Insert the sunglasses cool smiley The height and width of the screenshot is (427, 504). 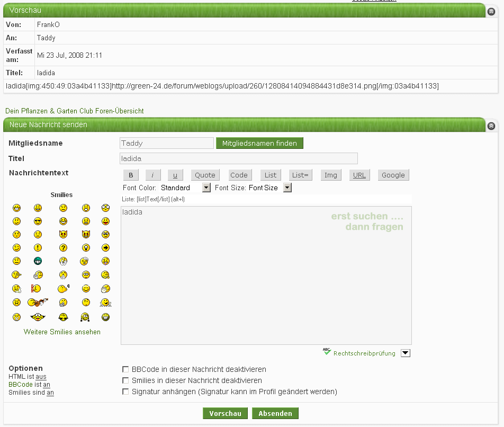pyautogui.click(x=38, y=221)
